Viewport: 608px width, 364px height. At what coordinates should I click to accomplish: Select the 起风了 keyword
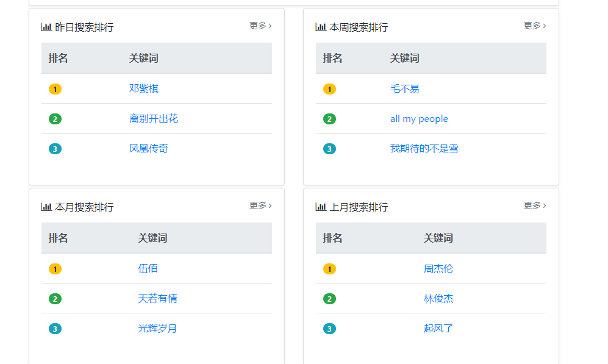(x=438, y=328)
